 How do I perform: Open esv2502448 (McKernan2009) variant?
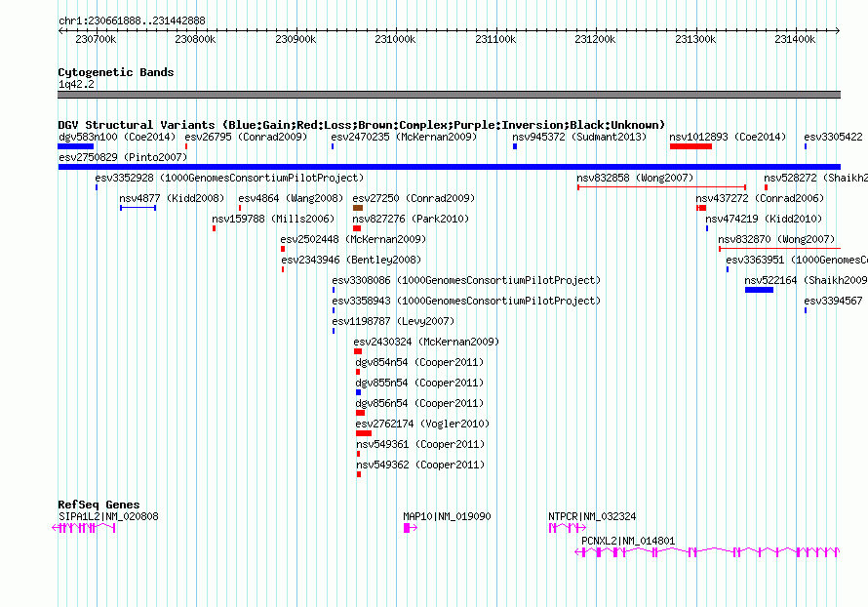(x=353, y=239)
